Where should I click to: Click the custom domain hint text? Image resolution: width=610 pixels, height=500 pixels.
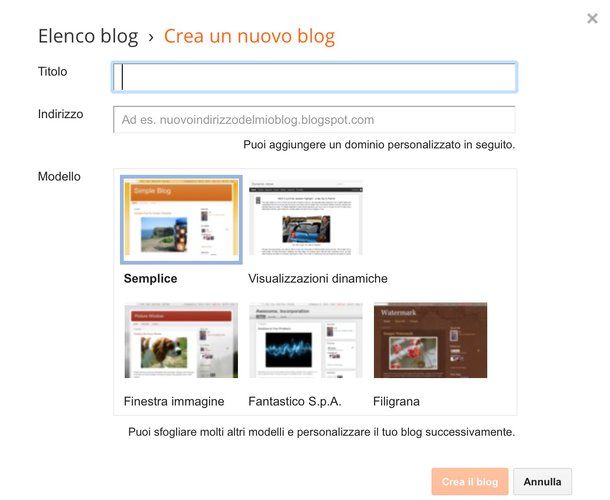[379, 145]
